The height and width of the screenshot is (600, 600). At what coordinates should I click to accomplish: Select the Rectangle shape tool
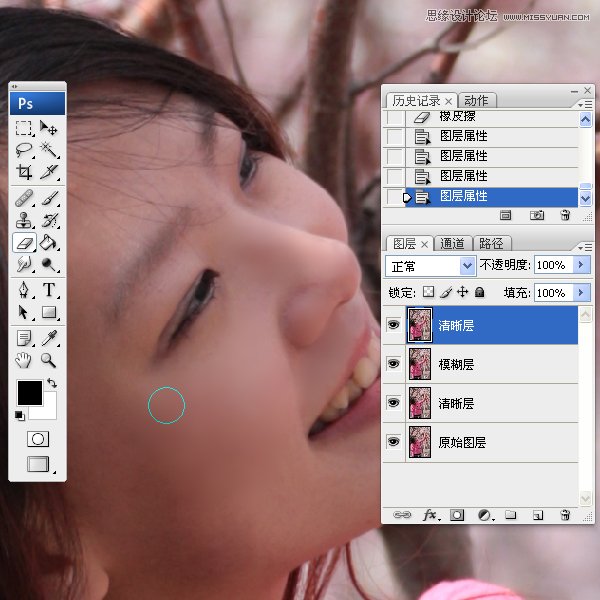pos(49,312)
